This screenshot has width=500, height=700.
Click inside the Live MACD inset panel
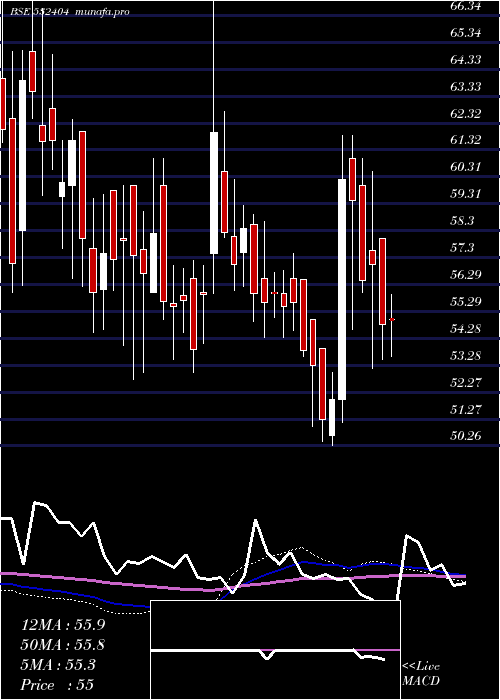pos(275,650)
